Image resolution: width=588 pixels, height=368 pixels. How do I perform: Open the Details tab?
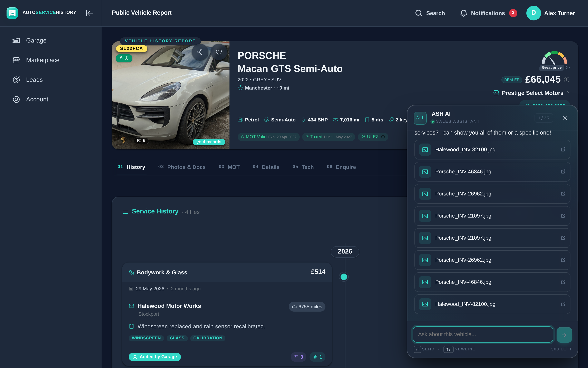[266, 167]
